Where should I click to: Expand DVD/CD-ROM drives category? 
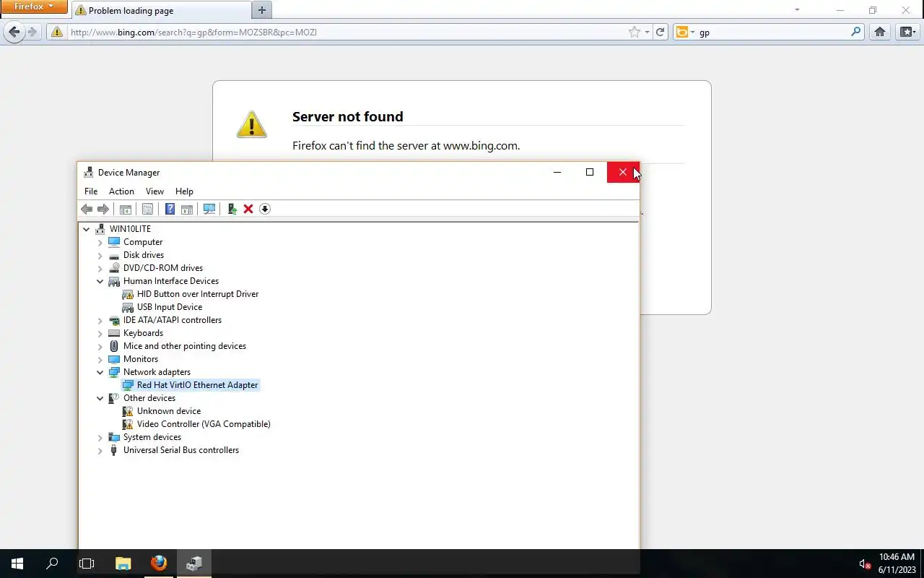point(100,268)
